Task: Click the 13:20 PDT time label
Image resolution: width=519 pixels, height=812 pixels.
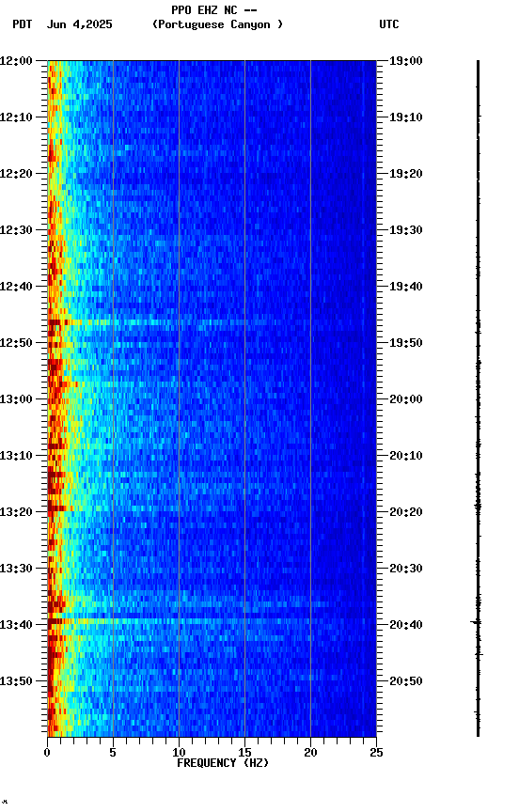Action: [x=16, y=513]
